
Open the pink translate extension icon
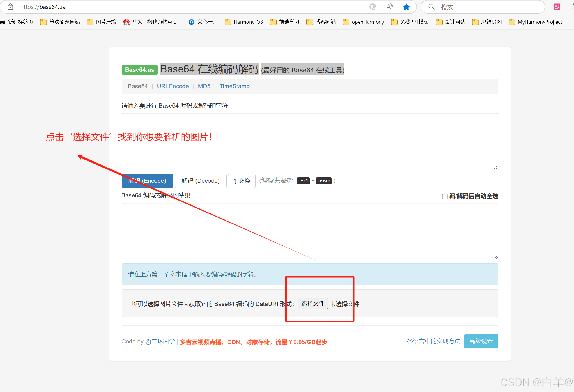coord(557,7)
